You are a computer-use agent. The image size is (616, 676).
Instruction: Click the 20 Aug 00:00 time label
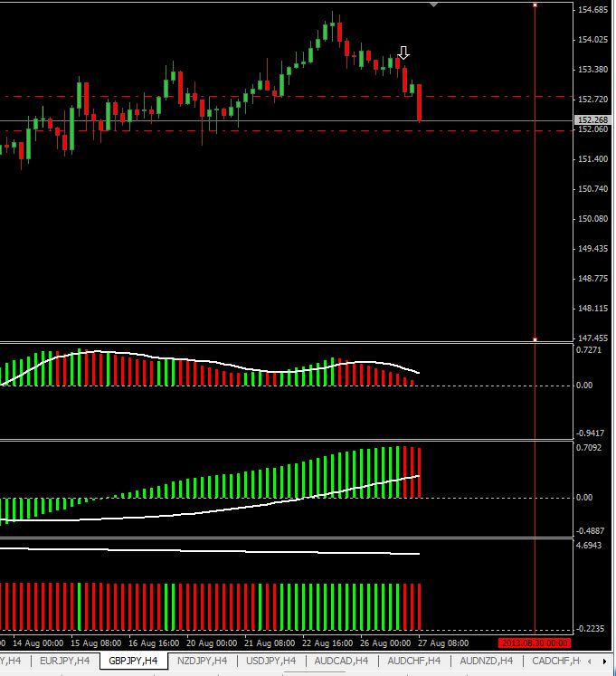(212, 643)
